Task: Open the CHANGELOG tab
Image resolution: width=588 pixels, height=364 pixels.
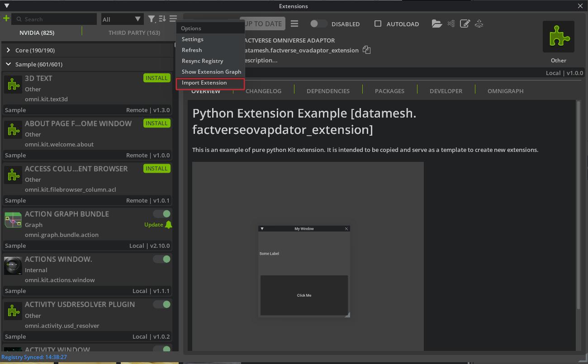Action: click(x=263, y=91)
